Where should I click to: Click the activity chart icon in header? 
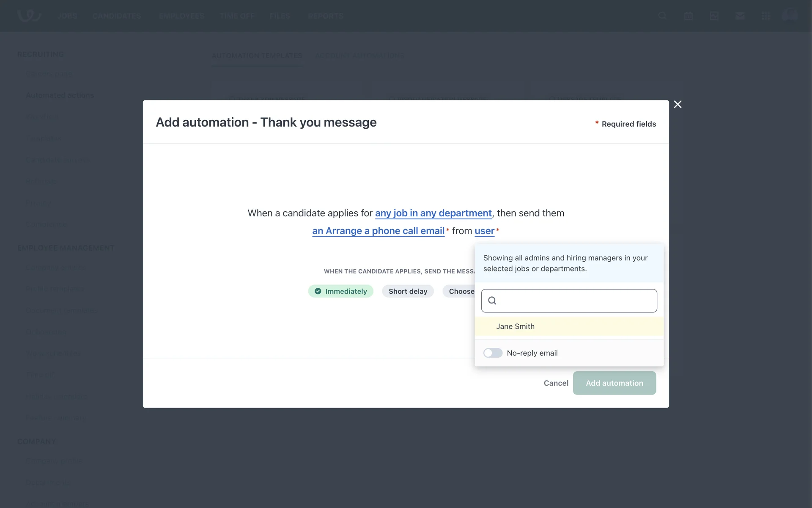714,16
